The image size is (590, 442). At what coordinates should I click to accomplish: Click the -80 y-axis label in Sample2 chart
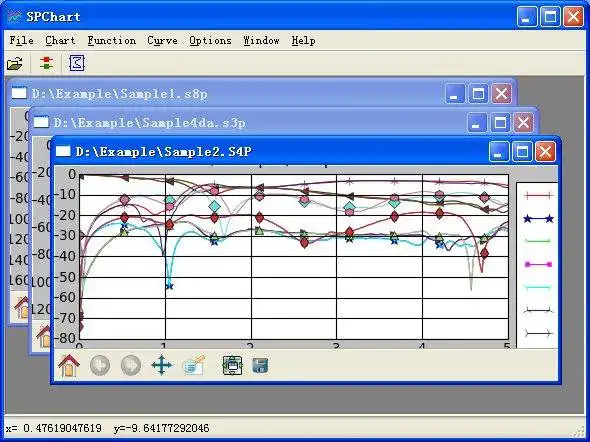(65, 338)
